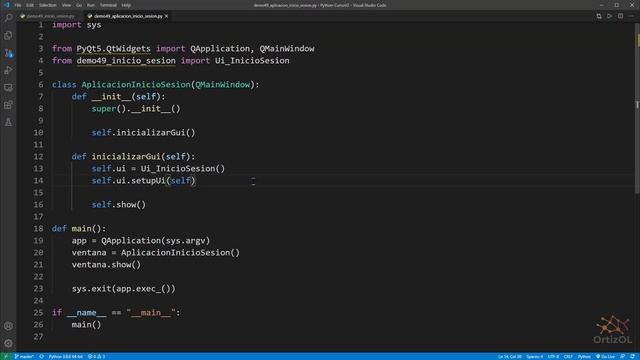Click the inicializarGui definition on line 12
The width and height of the screenshot is (640, 360).
(x=126, y=157)
